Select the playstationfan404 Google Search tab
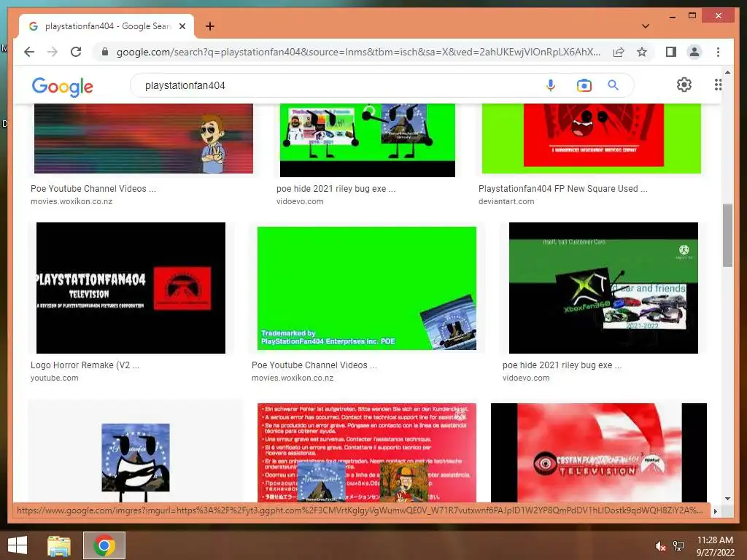 pyautogui.click(x=107, y=26)
